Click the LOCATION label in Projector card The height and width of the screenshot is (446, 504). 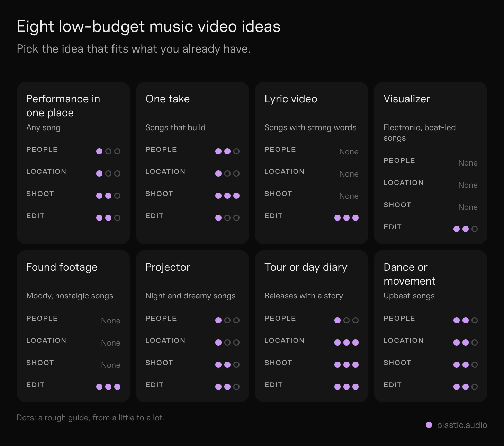[x=165, y=341]
